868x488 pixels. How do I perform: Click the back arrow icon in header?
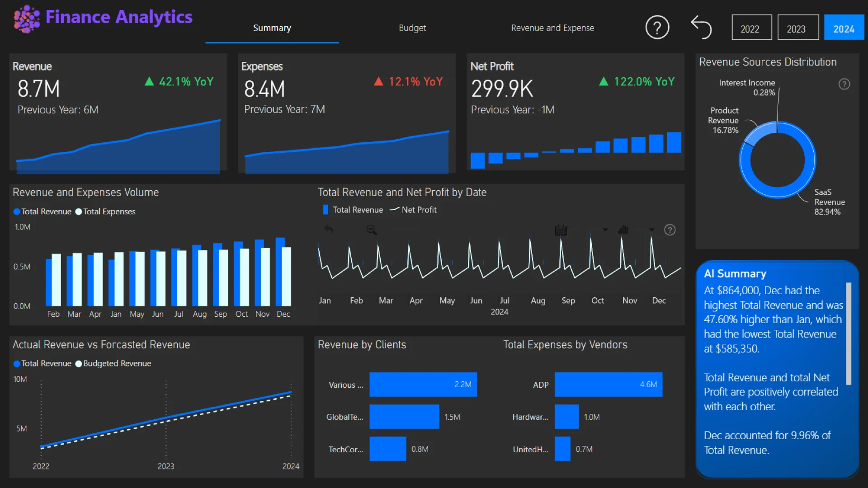(x=701, y=27)
